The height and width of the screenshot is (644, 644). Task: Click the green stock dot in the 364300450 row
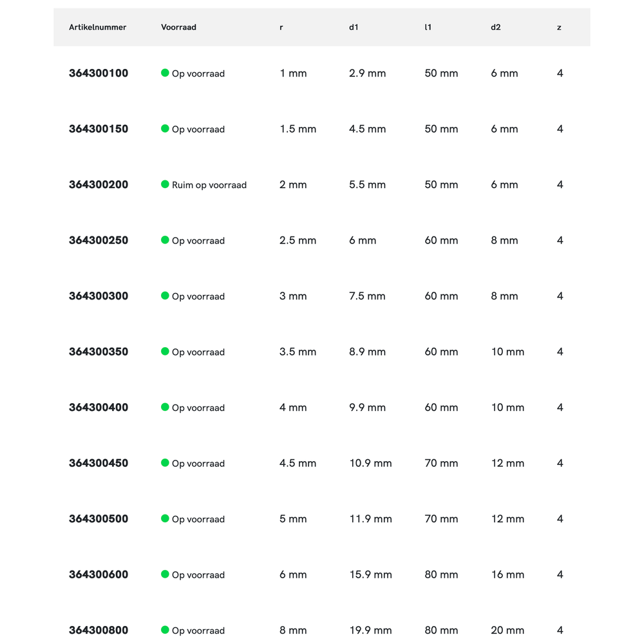[165, 462]
